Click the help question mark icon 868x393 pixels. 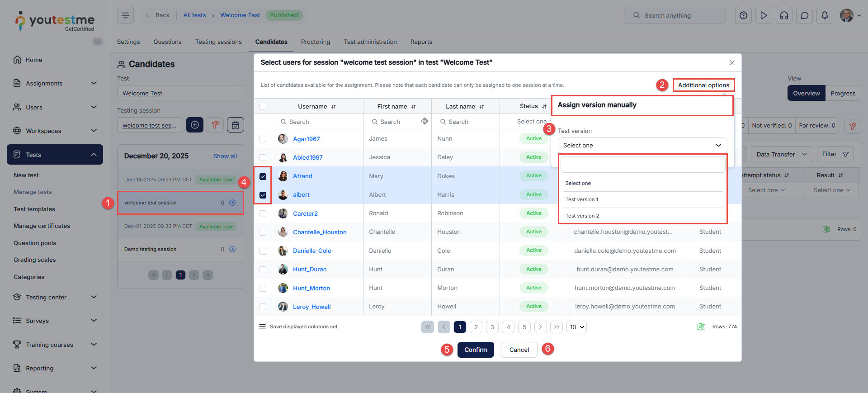coord(743,15)
